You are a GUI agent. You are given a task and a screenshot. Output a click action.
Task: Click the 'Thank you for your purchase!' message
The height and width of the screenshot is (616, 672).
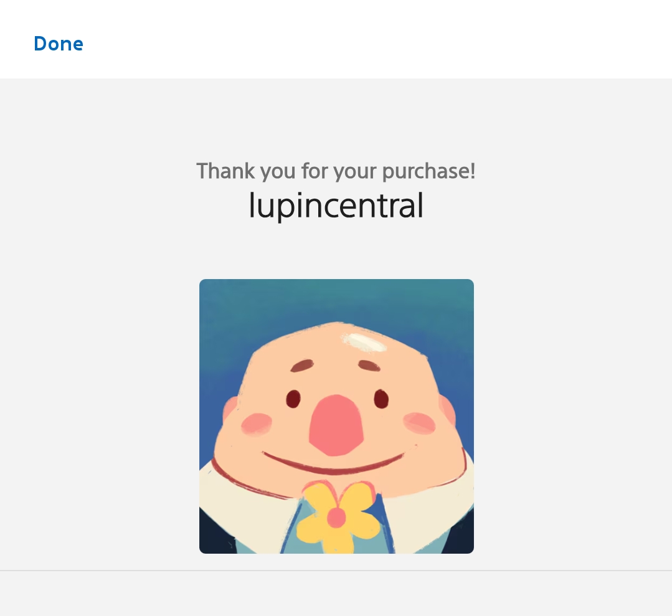click(336, 171)
